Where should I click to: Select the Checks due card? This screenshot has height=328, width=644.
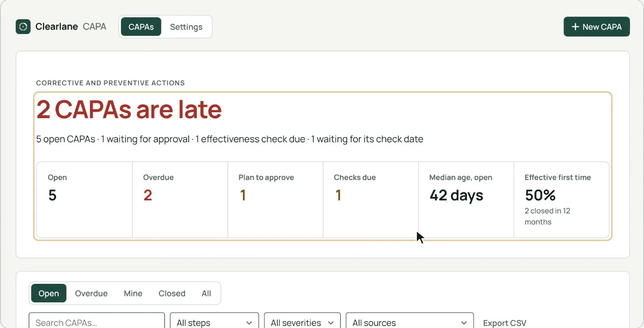point(371,200)
